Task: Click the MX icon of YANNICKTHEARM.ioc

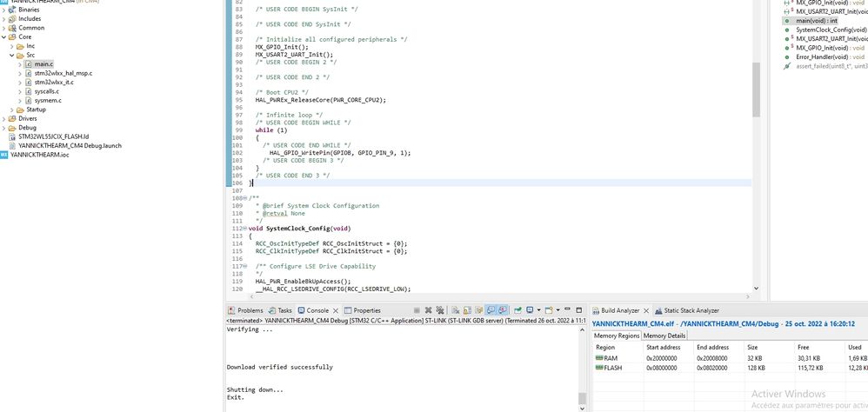Action: pyautogui.click(x=4, y=155)
